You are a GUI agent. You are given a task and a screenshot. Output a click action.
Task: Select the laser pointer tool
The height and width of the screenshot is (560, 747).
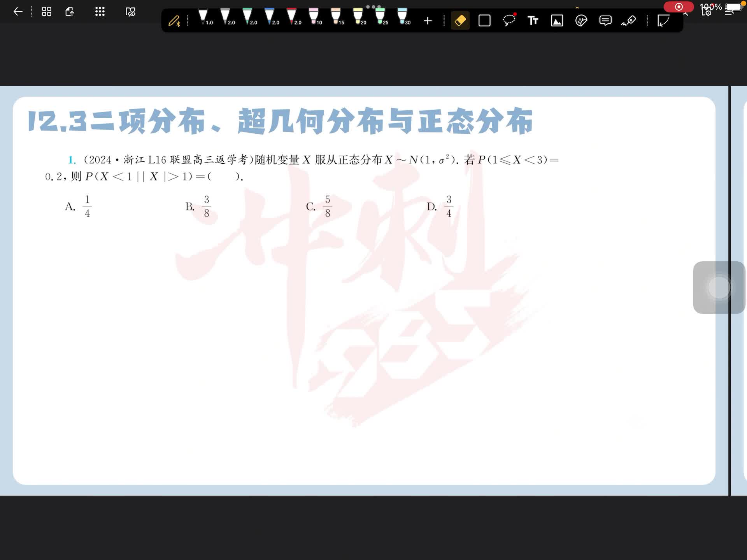click(x=629, y=20)
